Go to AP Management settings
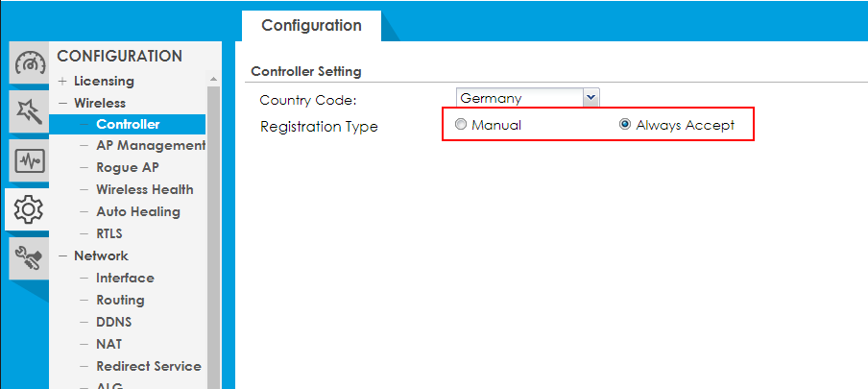This screenshot has height=389, width=868. (150, 146)
